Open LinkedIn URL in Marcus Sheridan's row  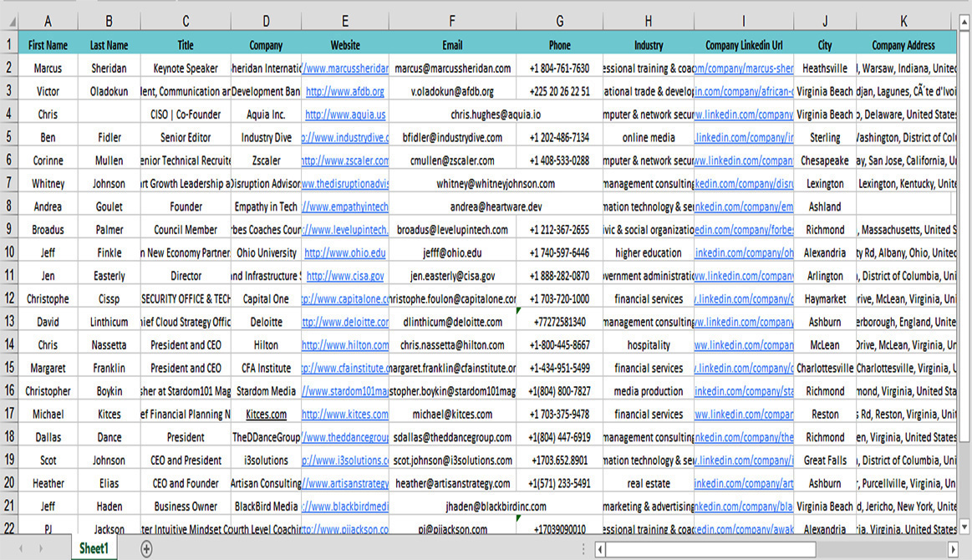tap(744, 69)
